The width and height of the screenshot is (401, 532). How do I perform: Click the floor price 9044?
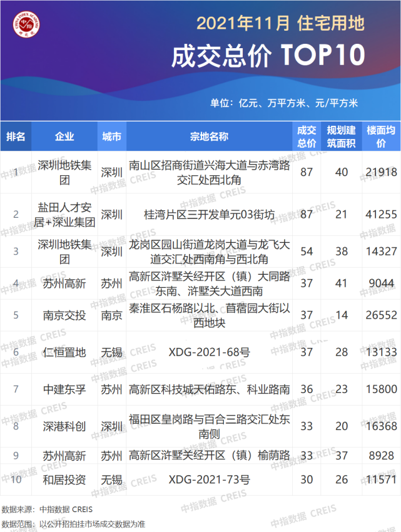click(x=382, y=284)
